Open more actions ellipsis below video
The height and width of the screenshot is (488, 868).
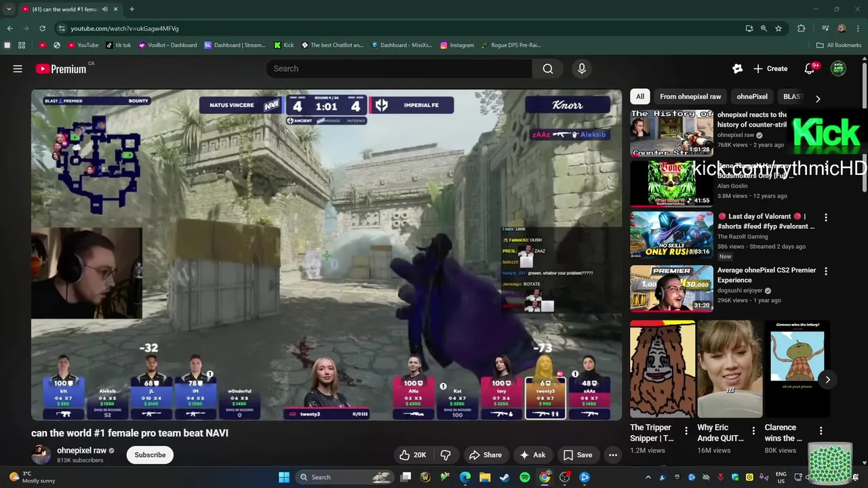[x=613, y=455]
